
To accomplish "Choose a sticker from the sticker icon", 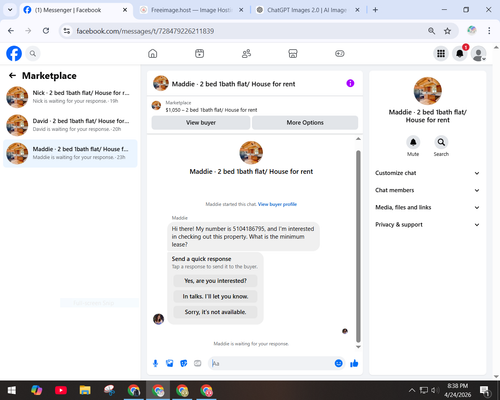I will coord(183,363).
